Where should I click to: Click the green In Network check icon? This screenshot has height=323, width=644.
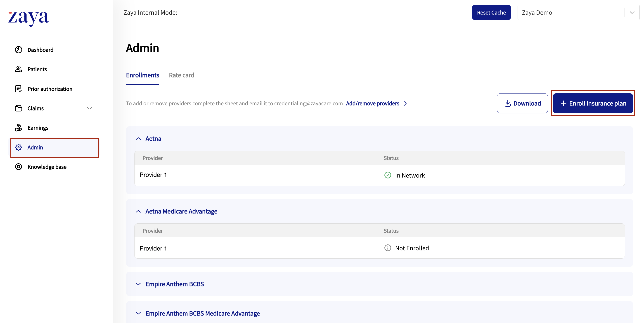[x=388, y=175]
